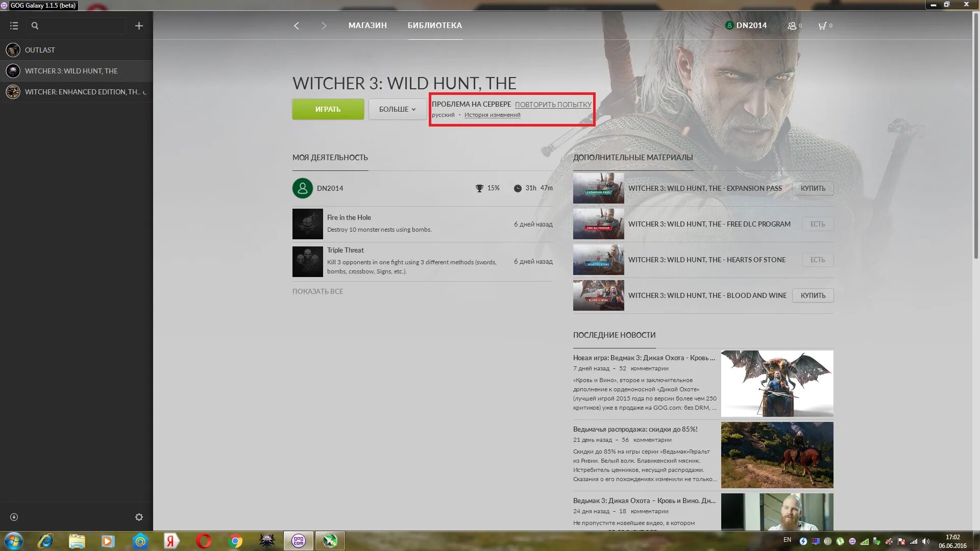Select the БИБЛИОТЕКА tab

[x=434, y=26]
